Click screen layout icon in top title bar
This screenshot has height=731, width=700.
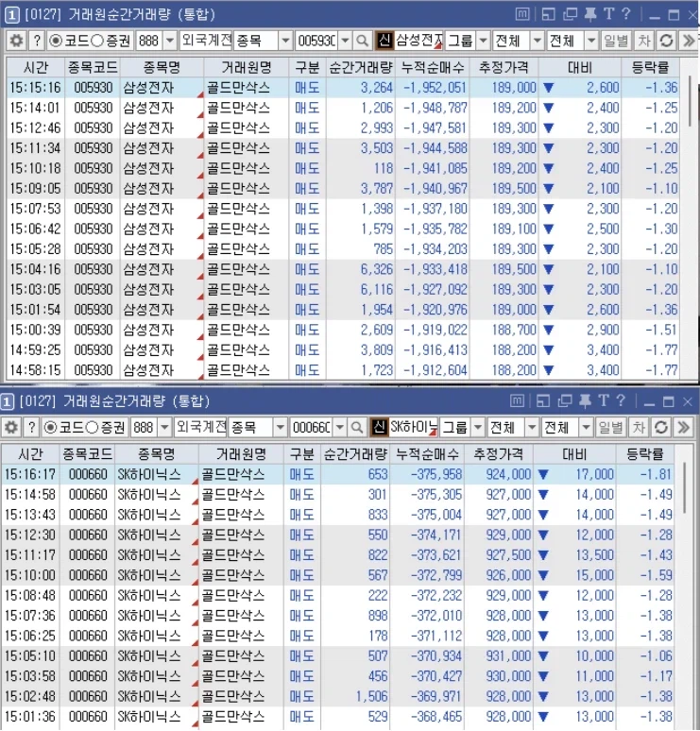(x=549, y=14)
